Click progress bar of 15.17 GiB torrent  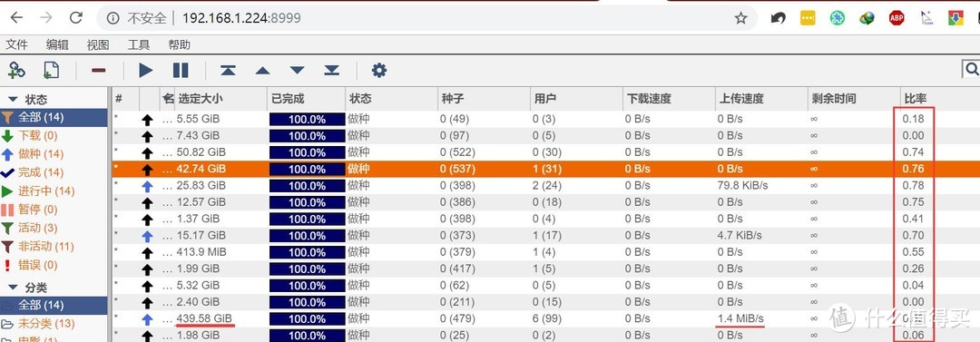[x=307, y=236]
